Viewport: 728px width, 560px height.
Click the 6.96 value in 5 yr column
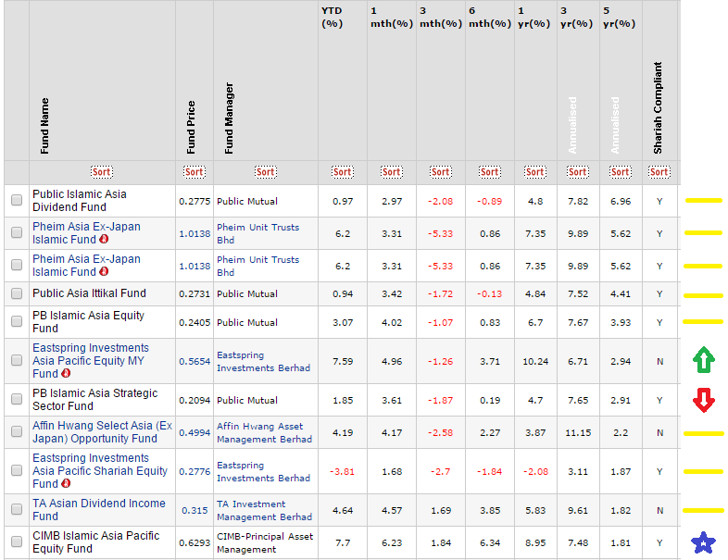[621, 202]
